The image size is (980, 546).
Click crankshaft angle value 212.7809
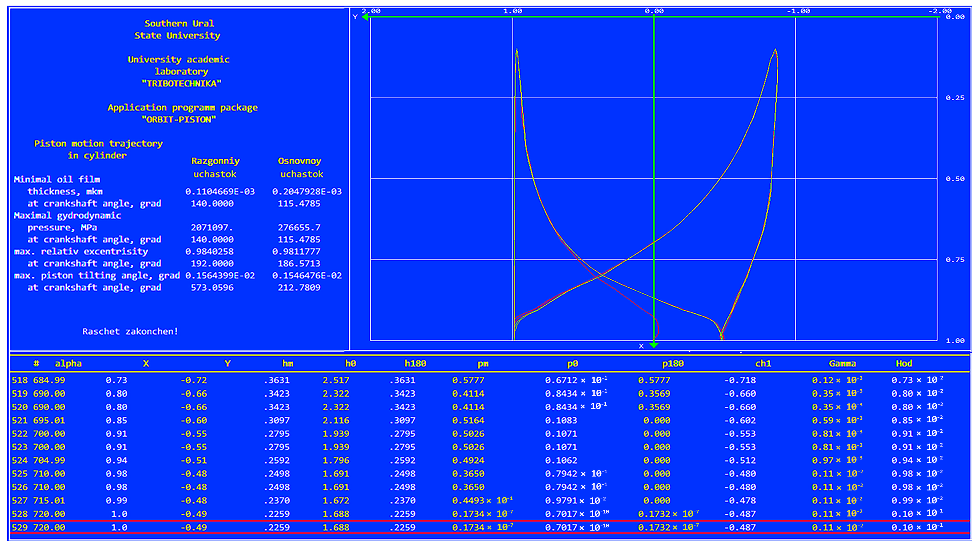tap(299, 287)
